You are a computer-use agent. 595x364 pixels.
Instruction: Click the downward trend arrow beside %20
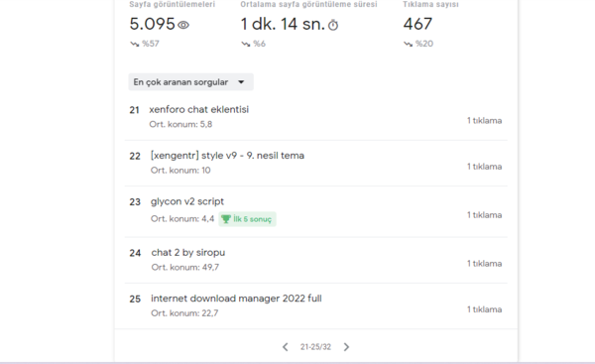(408, 44)
